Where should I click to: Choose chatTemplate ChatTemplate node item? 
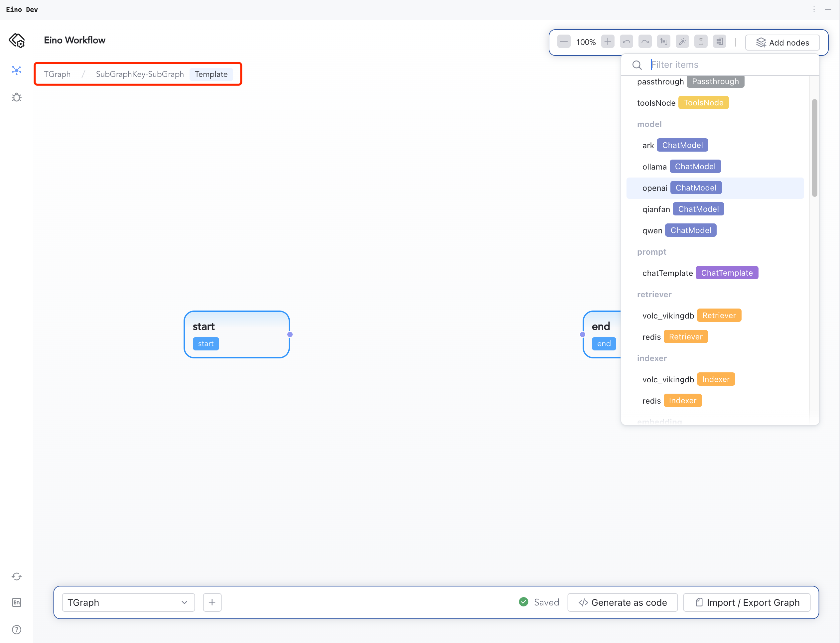700,273
